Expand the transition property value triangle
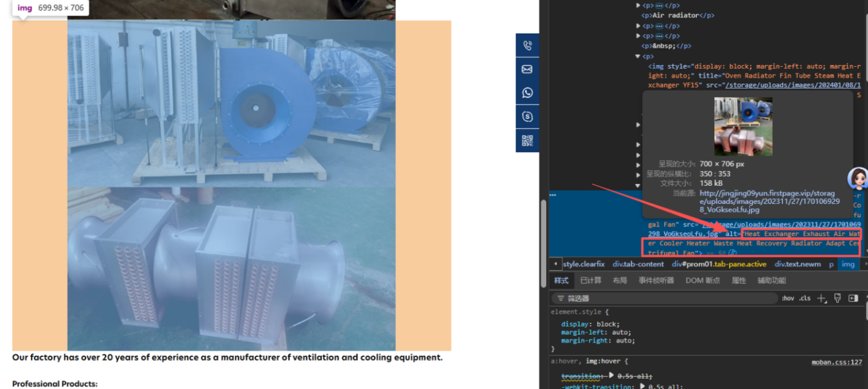Screen dimensions: 868x389 (x=611, y=376)
